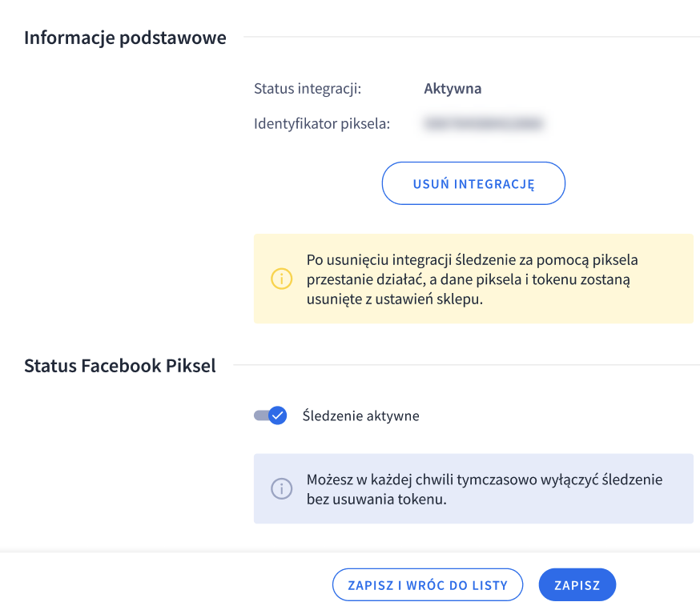
Task: Click the line "usunięte z ustawień sklepu."
Action: point(395,299)
